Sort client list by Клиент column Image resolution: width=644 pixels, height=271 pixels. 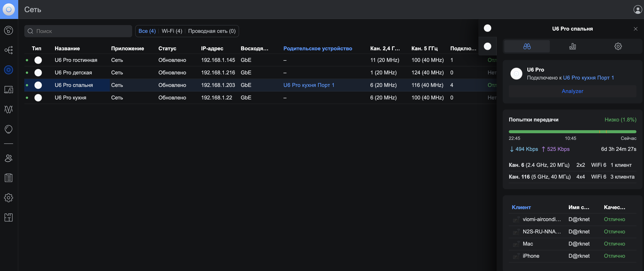521,207
